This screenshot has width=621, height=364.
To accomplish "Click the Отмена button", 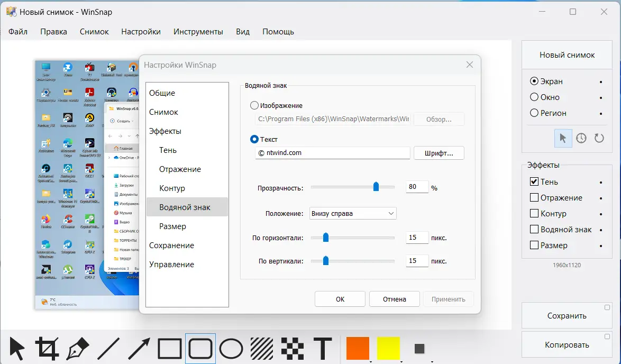I will click(395, 299).
